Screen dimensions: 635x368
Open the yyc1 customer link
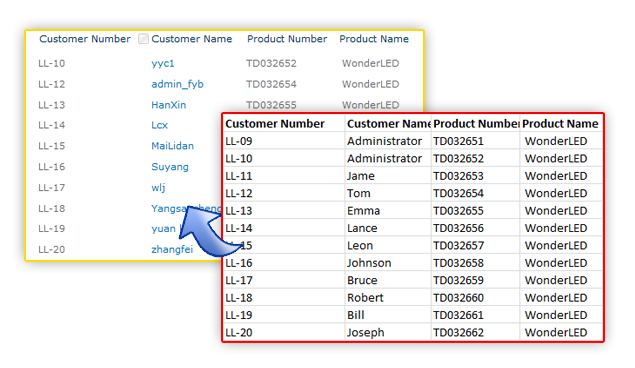(162, 64)
